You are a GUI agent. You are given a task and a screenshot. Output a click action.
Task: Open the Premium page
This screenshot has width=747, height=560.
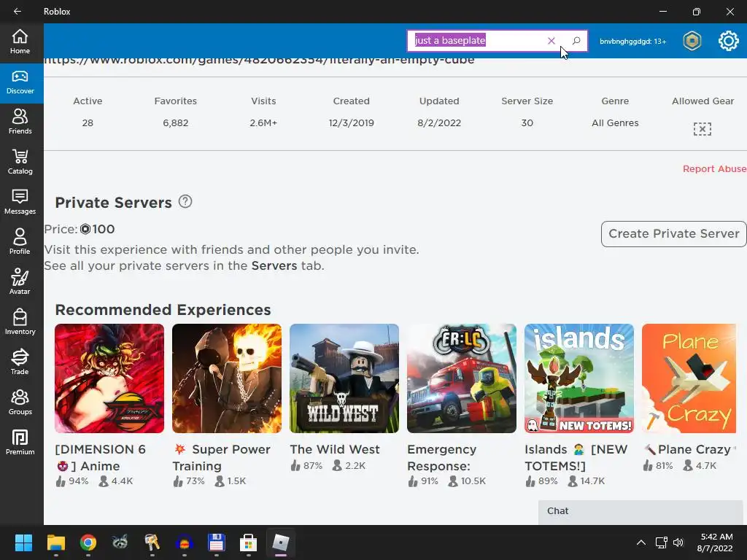20,443
